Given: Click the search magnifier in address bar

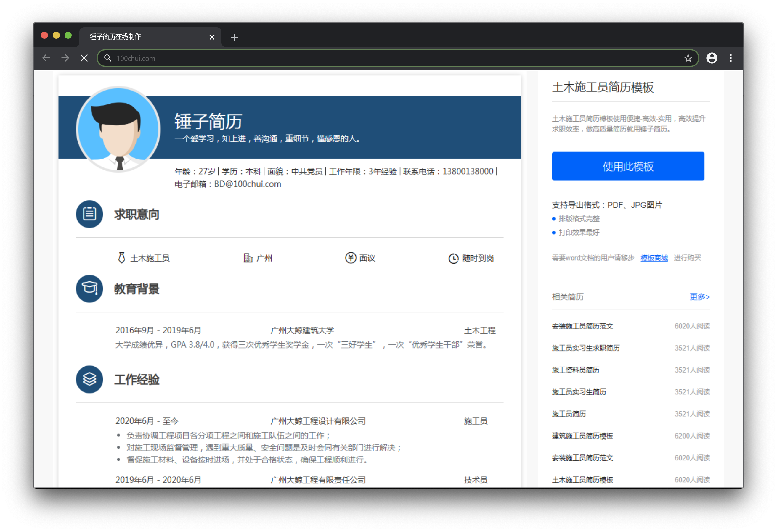Looking at the screenshot, I should tap(107, 58).
